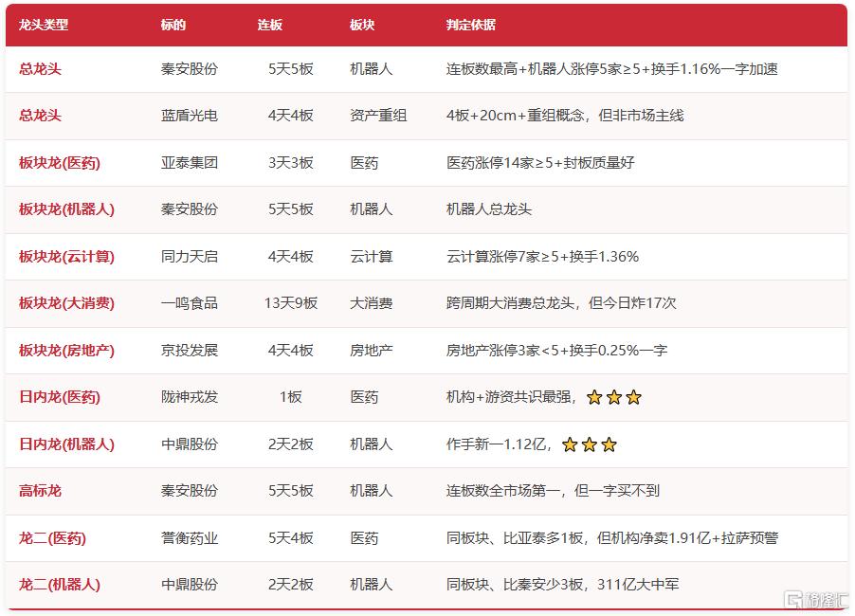Select 4天4板 in the 蓝盾光电 row

[291, 116]
